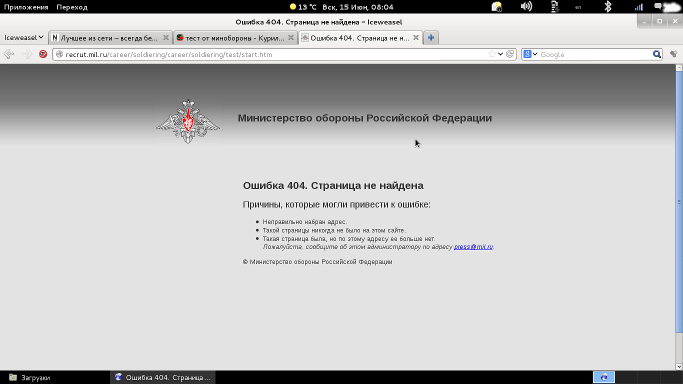Click the text 'Неправильно набран адрес.'
The image size is (683, 384).
(304, 222)
